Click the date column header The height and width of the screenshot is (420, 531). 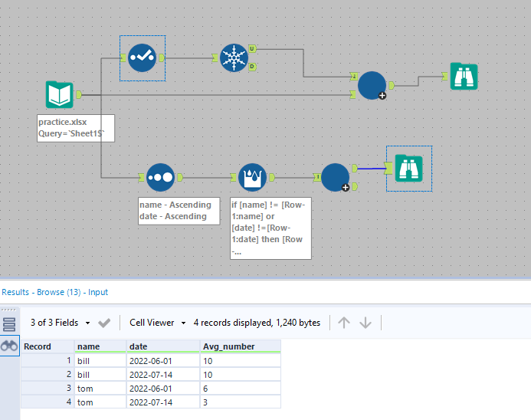(163, 346)
